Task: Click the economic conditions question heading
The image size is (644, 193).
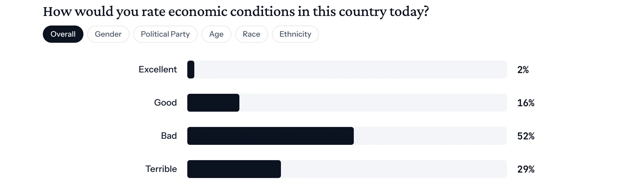Action: point(236,12)
